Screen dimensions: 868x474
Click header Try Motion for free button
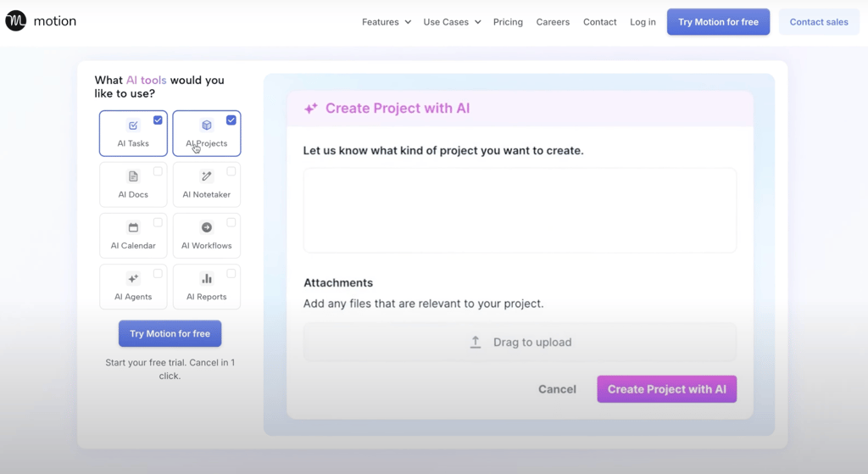tap(718, 22)
